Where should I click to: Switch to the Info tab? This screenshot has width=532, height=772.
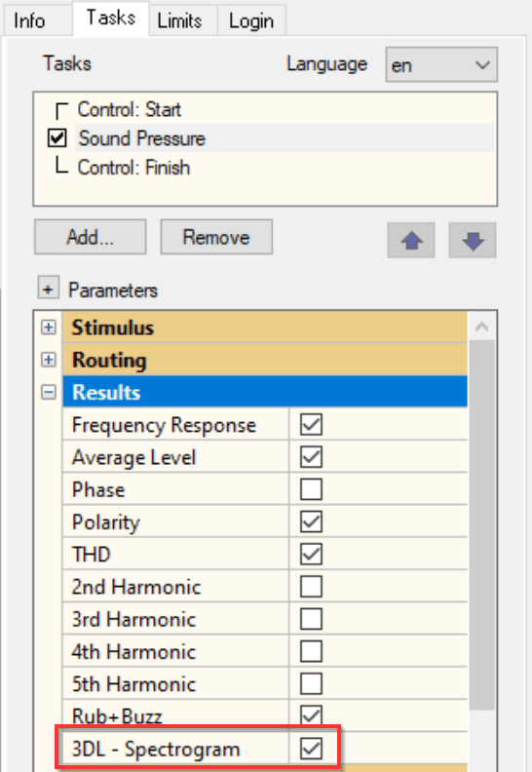point(29,20)
